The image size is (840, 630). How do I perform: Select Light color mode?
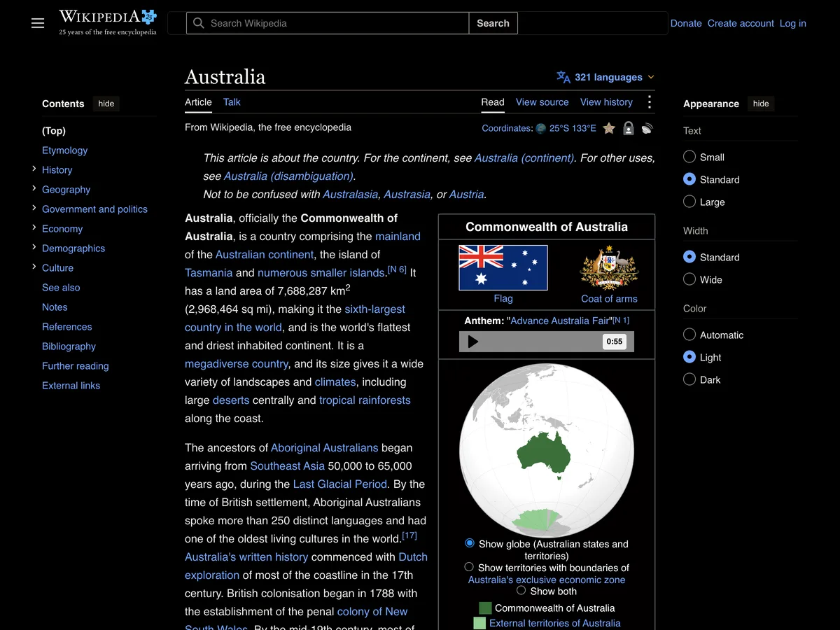tap(689, 358)
